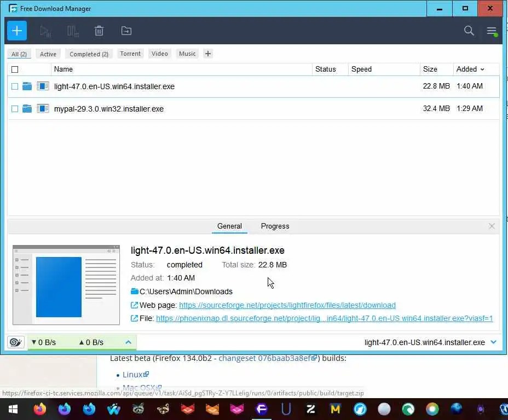Close the details panel with X

pyautogui.click(x=492, y=226)
